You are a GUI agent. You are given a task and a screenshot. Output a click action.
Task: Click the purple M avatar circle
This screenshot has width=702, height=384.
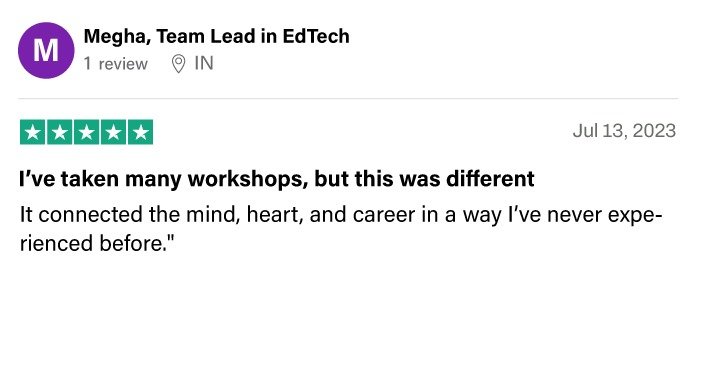tap(46, 51)
